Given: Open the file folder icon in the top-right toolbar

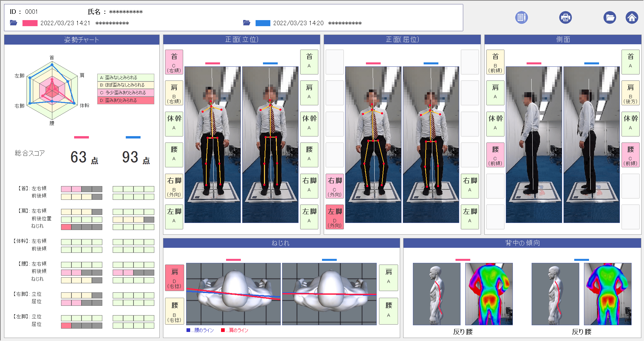Looking at the screenshot, I should [610, 17].
